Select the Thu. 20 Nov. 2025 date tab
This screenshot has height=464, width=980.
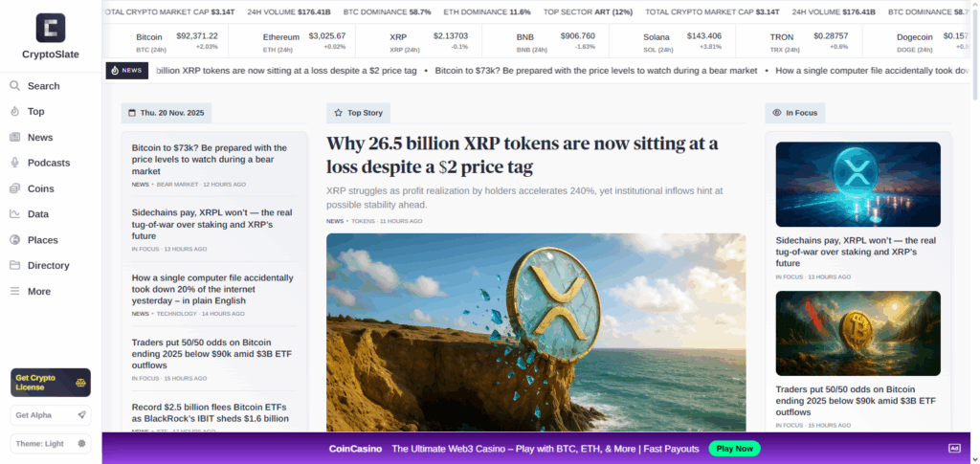[x=167, y=113]
